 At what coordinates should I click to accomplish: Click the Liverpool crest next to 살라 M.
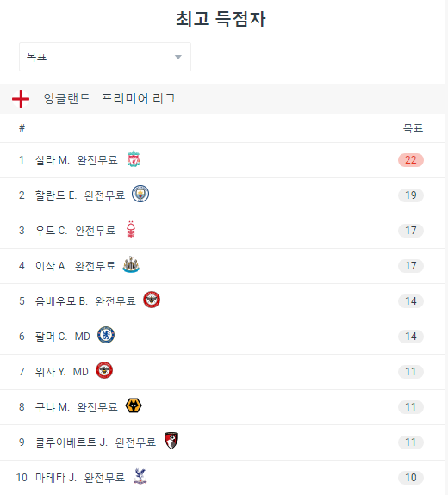[134, 158]
